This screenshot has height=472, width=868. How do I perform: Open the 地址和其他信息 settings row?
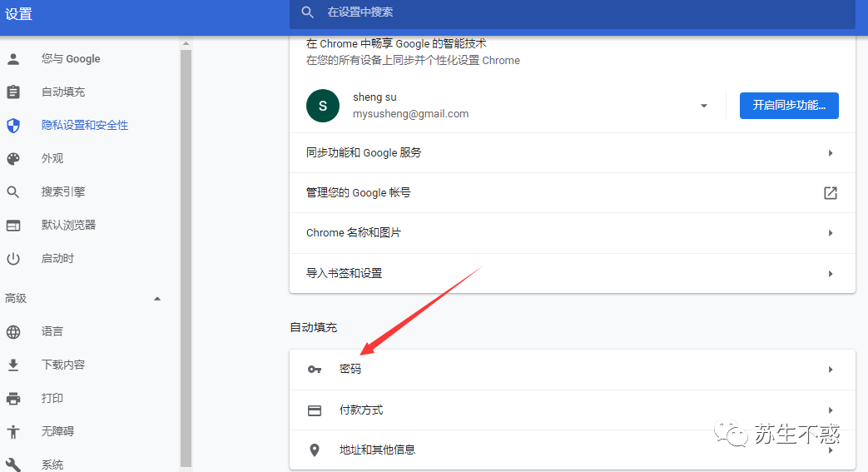click(x=573, y=450)
